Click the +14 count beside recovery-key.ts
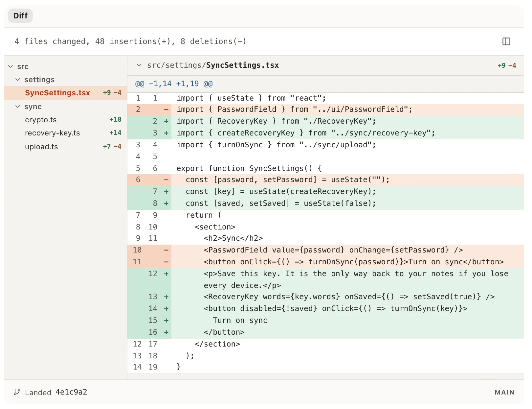The image size is (532, 409). click(x=115, y=132)
